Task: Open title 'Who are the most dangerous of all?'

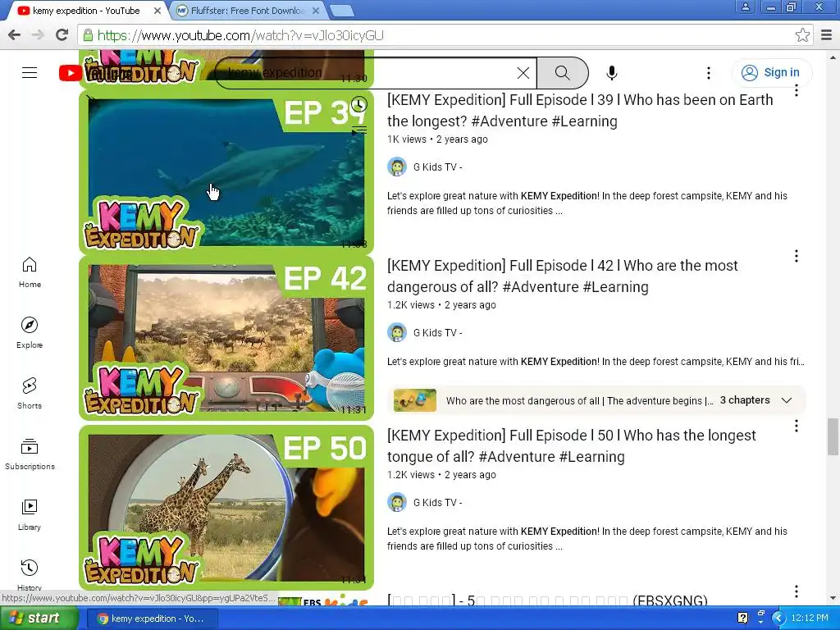Action: tap(563, 276)
